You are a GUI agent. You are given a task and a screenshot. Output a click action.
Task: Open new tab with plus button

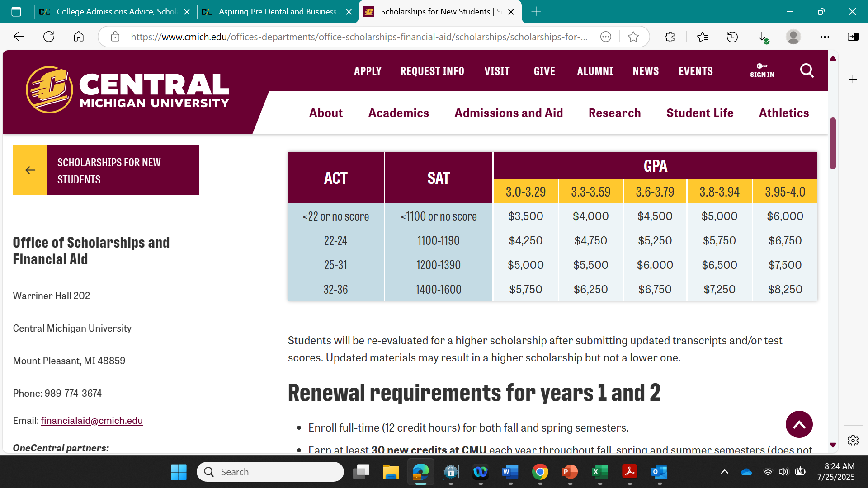pyautogui.click(x=536, y=12)
